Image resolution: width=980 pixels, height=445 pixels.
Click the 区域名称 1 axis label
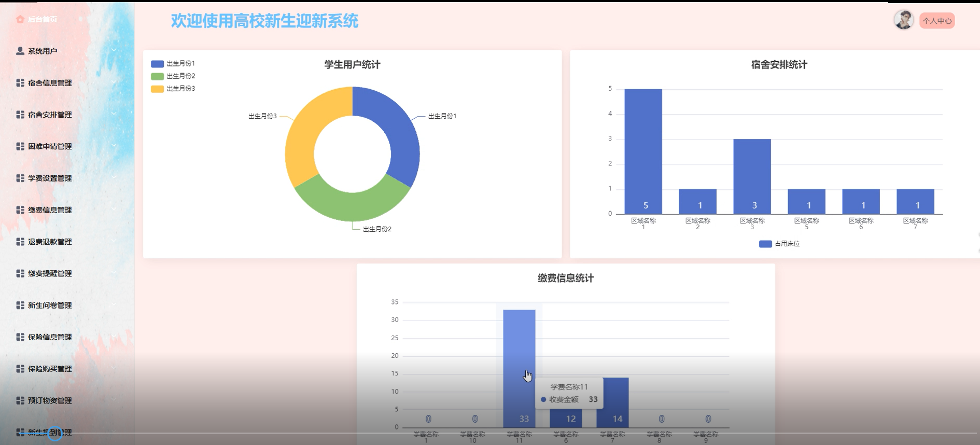click(x=643, y=224)
